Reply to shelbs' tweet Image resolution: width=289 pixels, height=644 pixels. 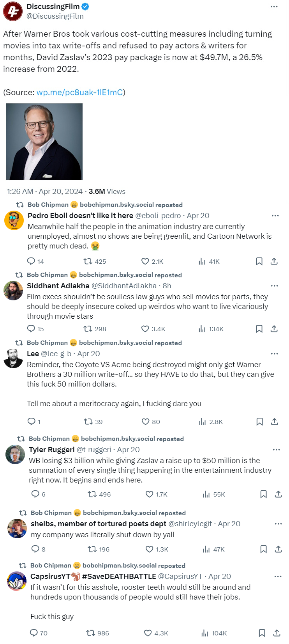click(35, 549)
